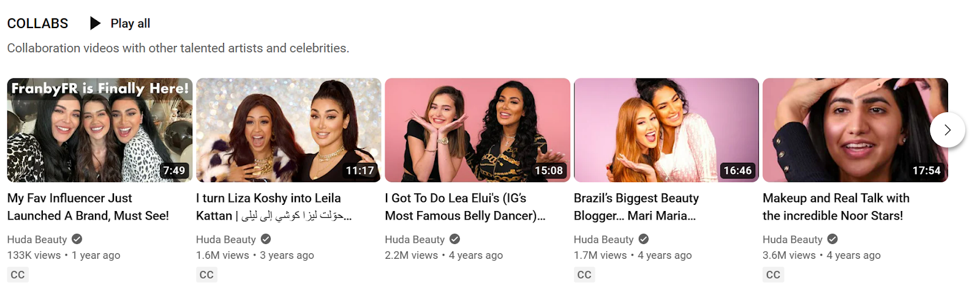Click CC badge under Noor Stars video
This screenshot has height=293, width=980.
(x=773, y=275)
